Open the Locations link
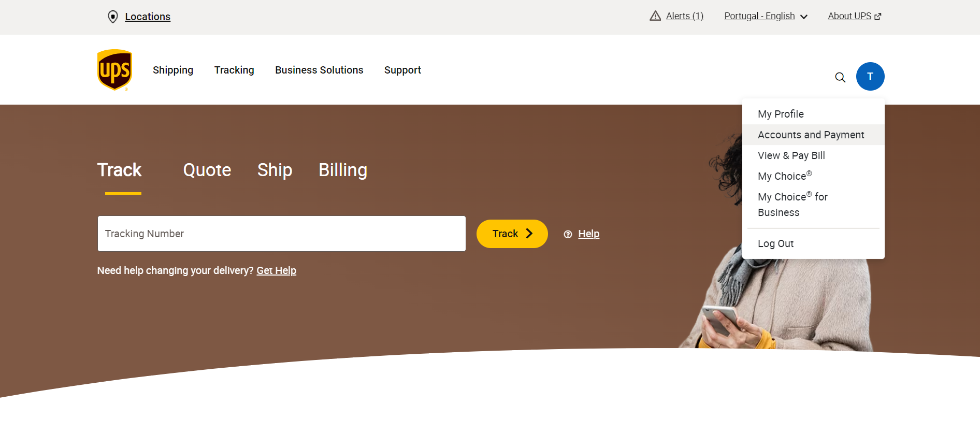 (x=148, y=17)
